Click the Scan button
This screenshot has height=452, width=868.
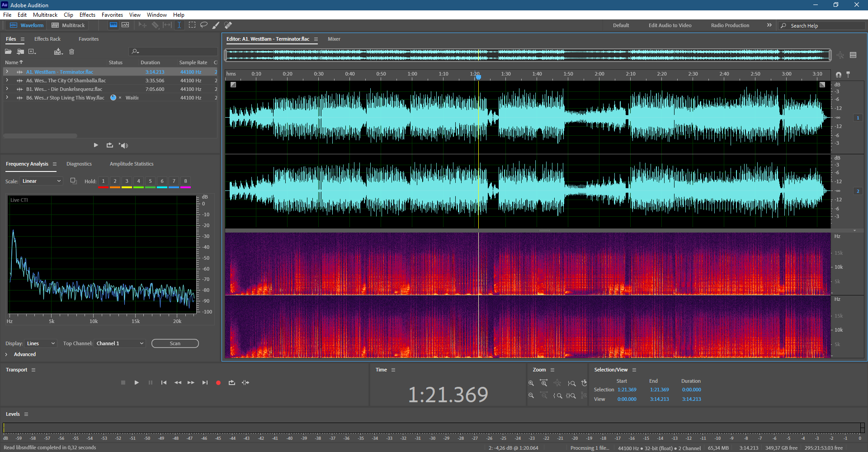(x=175, y=343)
